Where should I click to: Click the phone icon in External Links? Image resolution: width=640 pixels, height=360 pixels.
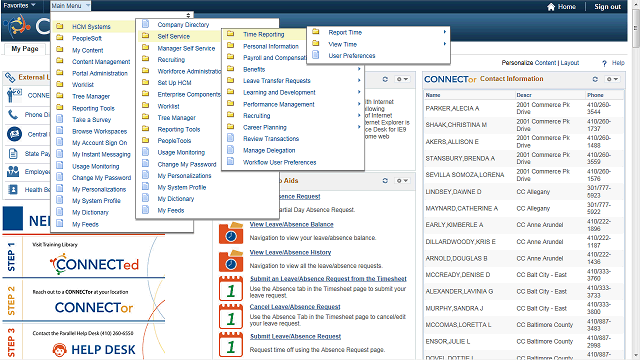coord(13,114)
